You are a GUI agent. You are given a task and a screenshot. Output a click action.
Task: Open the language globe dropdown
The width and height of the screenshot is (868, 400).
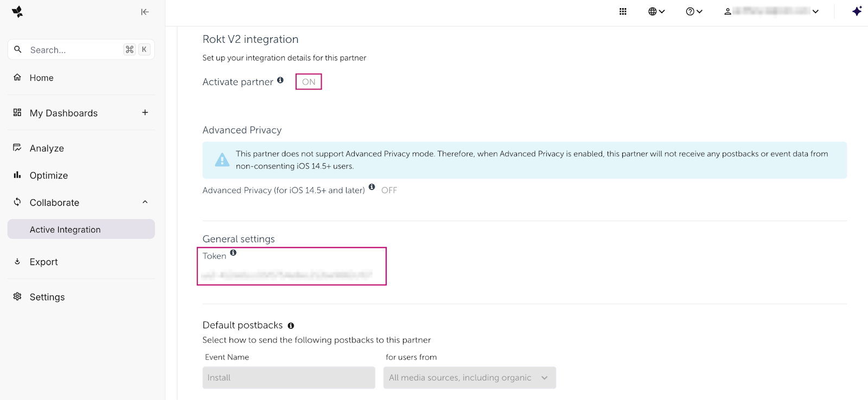[x=656, y=11]
